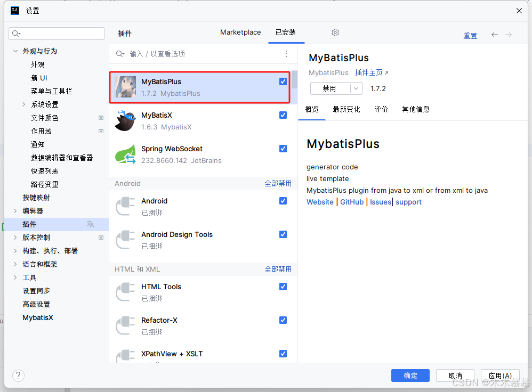532x392 pixels.
Task: Uncheck the MyBatisPlus plugin checkbox
Action: point(283,81)
